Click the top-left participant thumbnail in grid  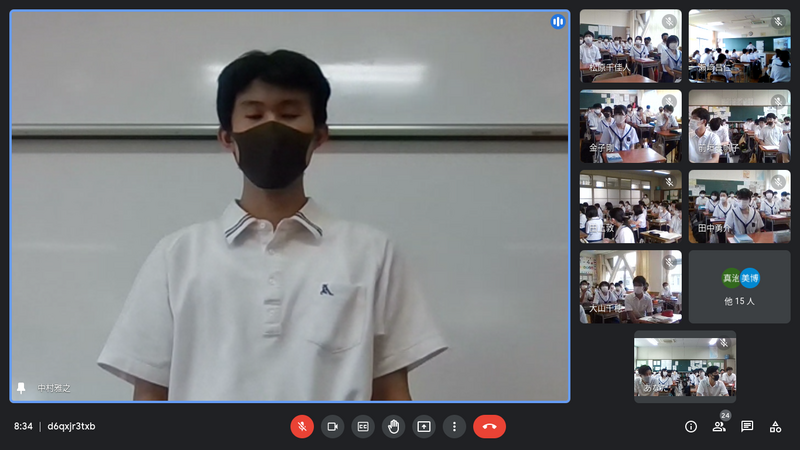[x=630, y=46]
